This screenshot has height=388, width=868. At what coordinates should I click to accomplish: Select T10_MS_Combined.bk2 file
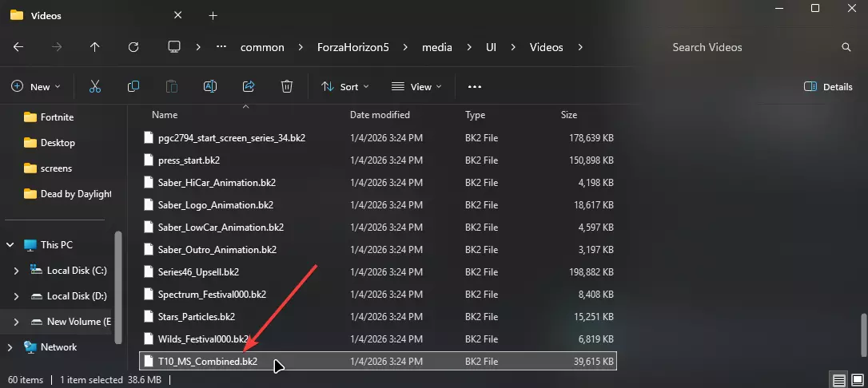point(377,362)
